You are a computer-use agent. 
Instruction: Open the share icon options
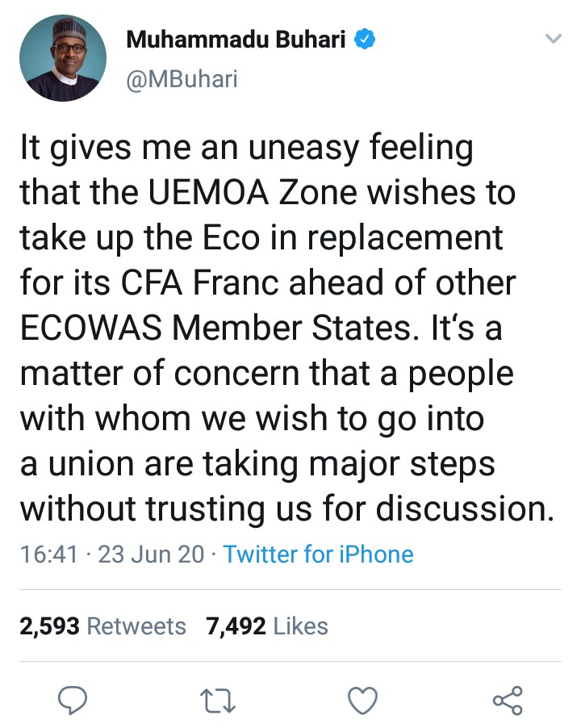pyautogui.click(x=508, y=698)
